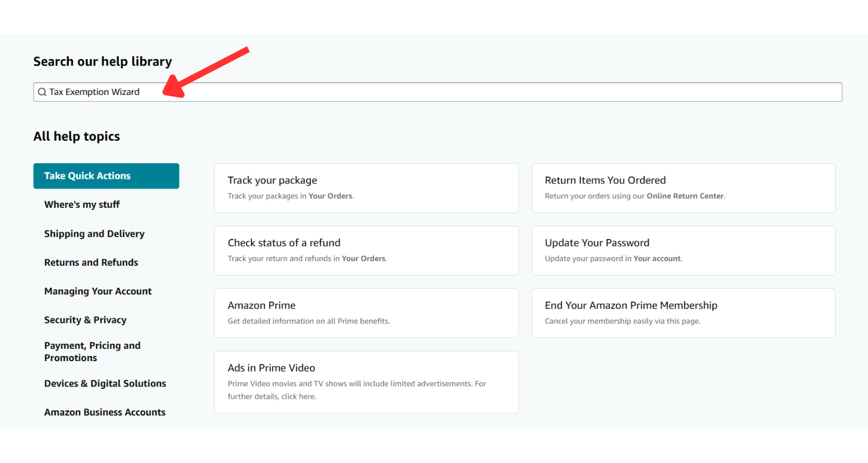Open the Return Items You Ordered card
The image size is (868, 463).
683,188
